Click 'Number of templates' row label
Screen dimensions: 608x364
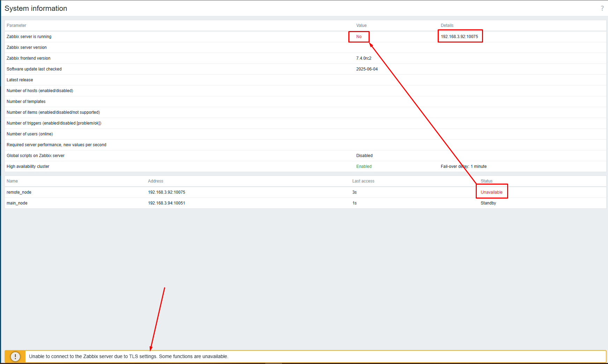pos(26,102)
